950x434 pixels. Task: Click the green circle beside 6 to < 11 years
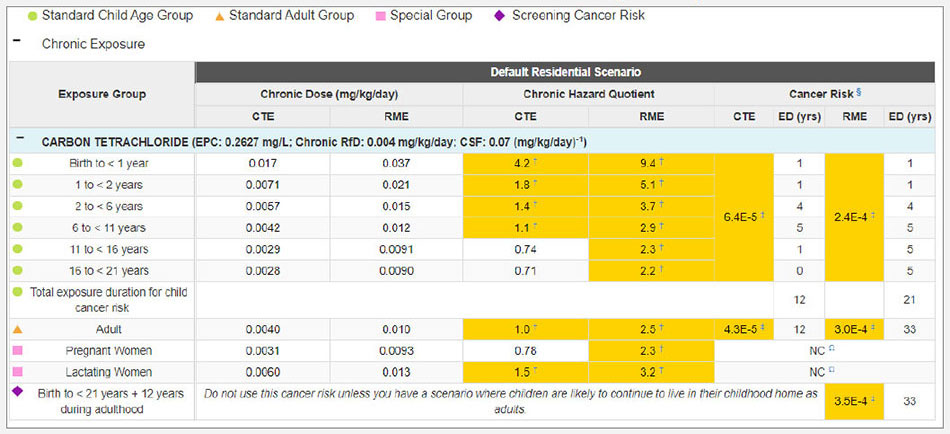(x=18, y=228)
